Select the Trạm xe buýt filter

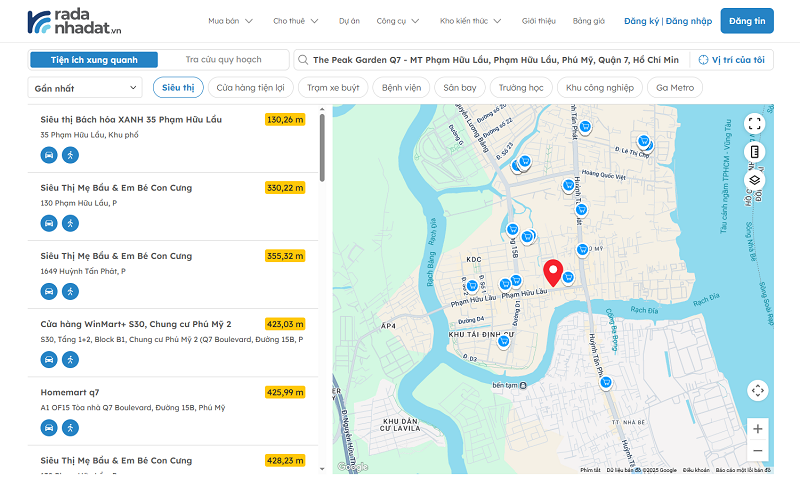pyautogui.click(x=333, y=88)
